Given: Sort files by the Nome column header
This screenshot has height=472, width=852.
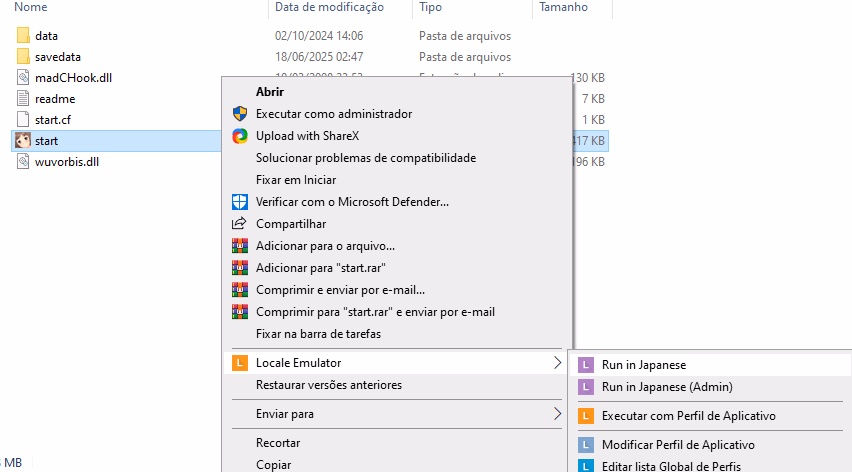Looking at the screenshot, I should click(x=32, y=7).
